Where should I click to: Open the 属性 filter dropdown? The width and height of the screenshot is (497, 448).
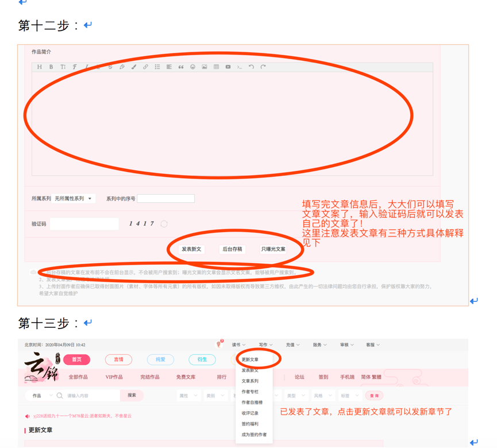188,396
